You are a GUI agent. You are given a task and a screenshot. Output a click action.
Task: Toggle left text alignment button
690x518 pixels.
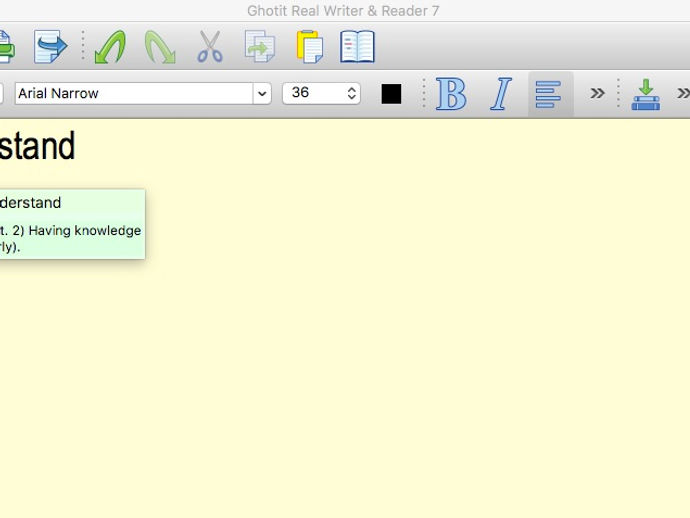(x=551, y=94)
